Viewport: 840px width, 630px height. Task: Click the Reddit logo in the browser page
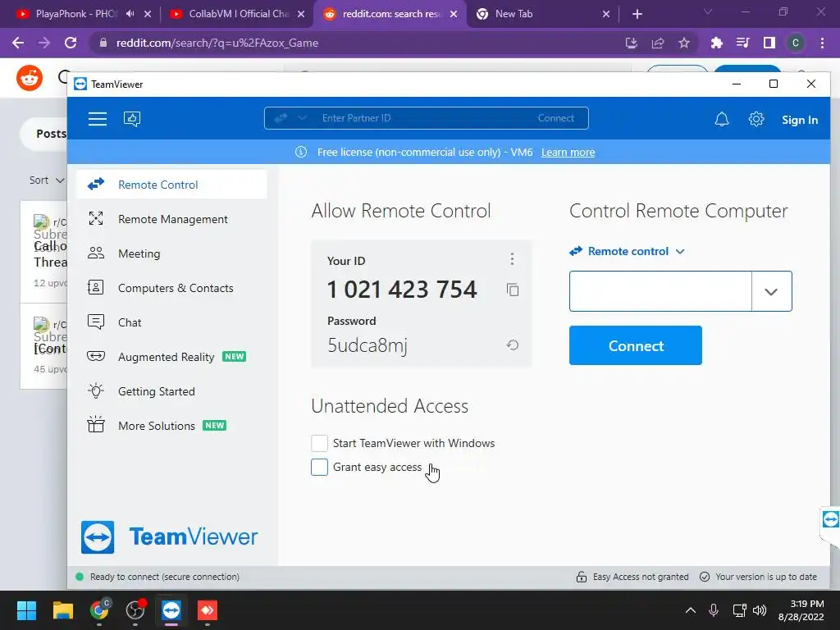point(30,78)
